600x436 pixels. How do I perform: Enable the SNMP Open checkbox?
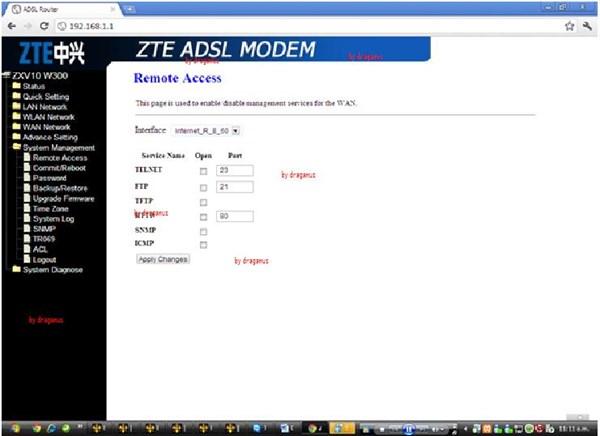(x=203, y=232)
